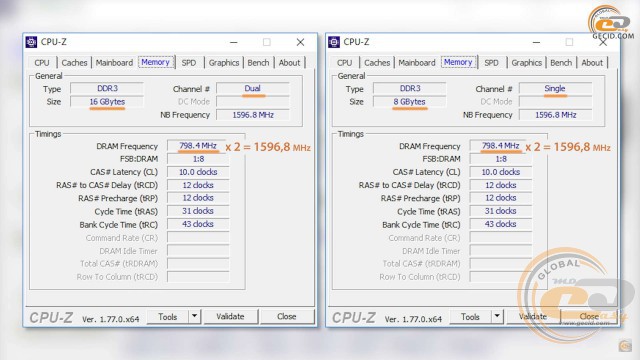Click NB Frequency value in left window
The height and width of the screenshot is (360, 640).
tap(253, 115)
